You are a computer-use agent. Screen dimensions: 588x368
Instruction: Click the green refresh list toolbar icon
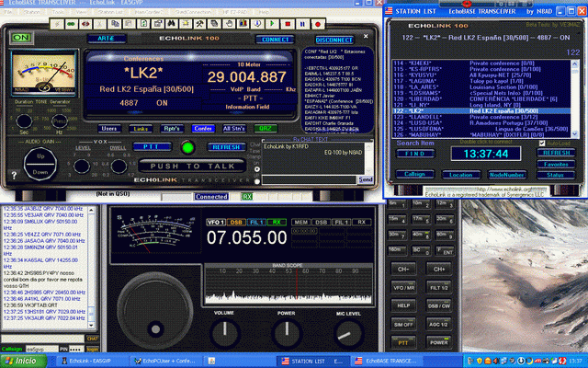pos(143,25)
